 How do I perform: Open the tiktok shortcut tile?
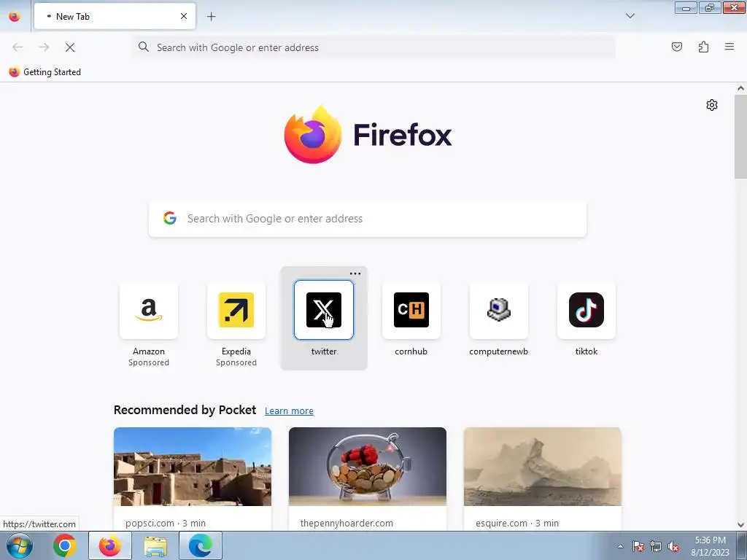click(x=587, y=311)
